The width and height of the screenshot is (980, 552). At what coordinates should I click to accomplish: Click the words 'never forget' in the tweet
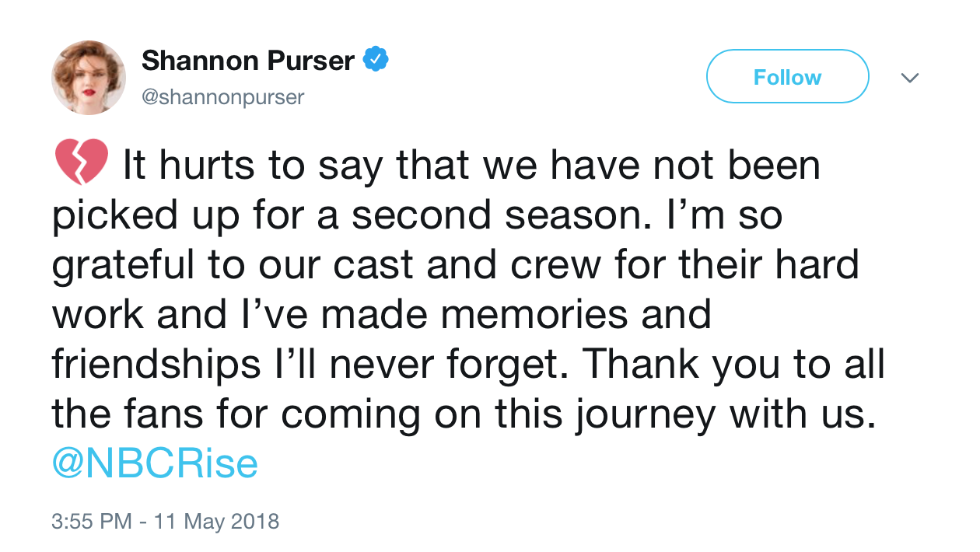coord(450,365)
